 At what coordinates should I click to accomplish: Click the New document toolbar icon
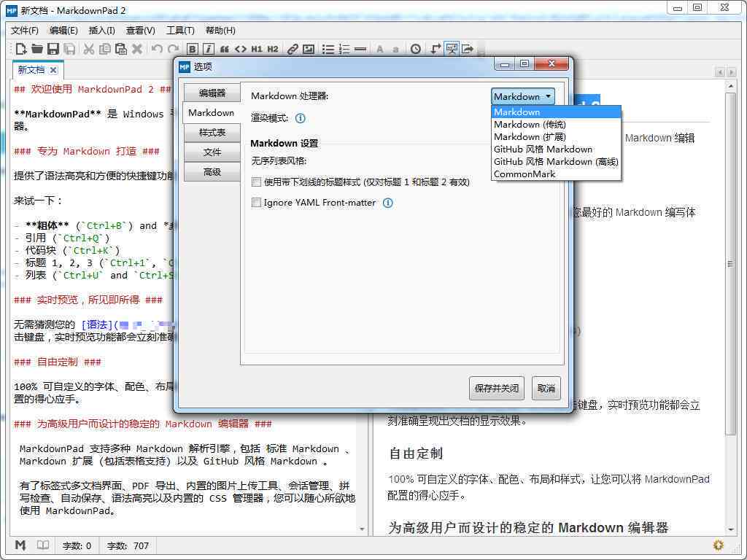tap(21, 49)
